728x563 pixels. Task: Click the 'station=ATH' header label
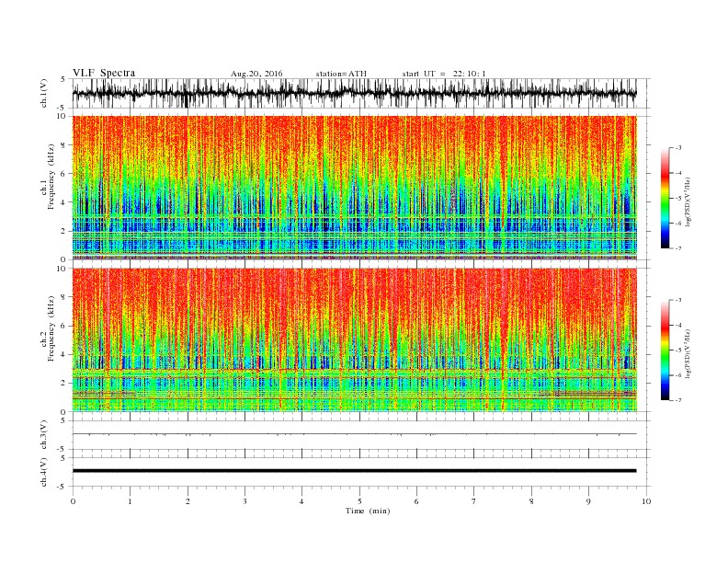coord(341,74)
